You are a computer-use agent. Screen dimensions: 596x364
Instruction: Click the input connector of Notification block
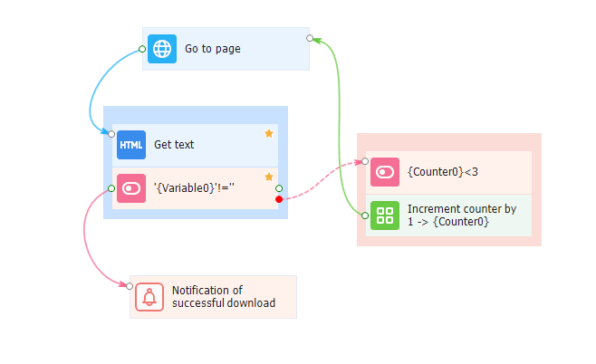pos(130,286)
